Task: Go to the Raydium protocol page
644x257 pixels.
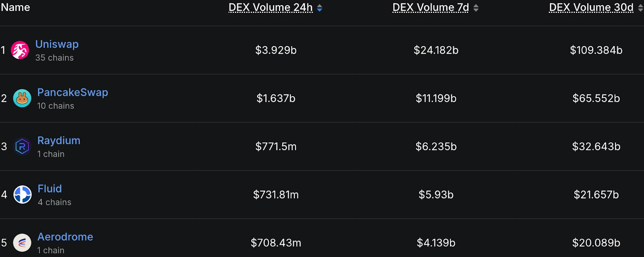Action: [59, 141]
